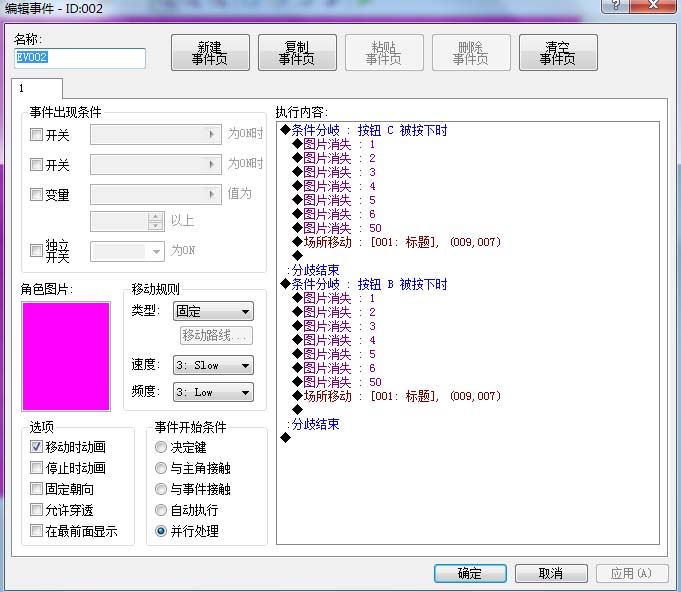Screen dimensions: 681x592
Task: Open the second 开关 selector box
Action: 156,164
